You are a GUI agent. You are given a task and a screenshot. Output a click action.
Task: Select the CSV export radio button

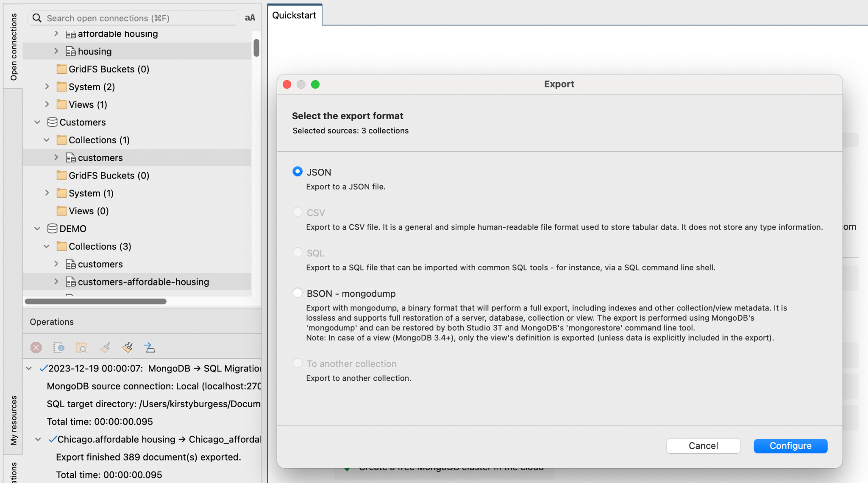click(x=298, y=212)
